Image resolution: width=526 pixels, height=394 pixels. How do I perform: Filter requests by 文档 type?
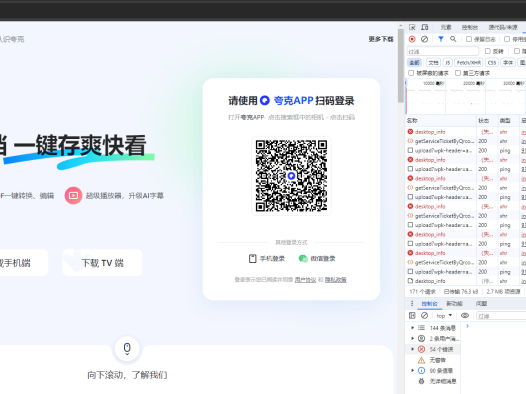coord(433,62)
